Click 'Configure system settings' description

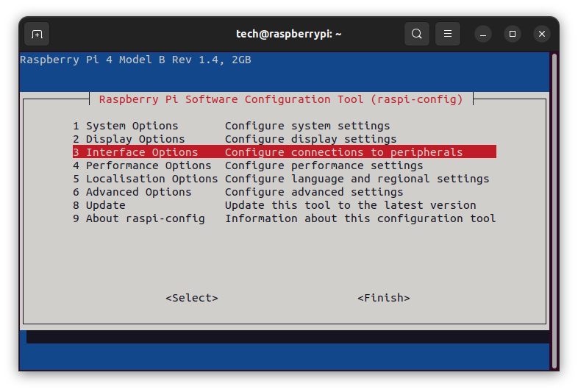coord(307,126)
